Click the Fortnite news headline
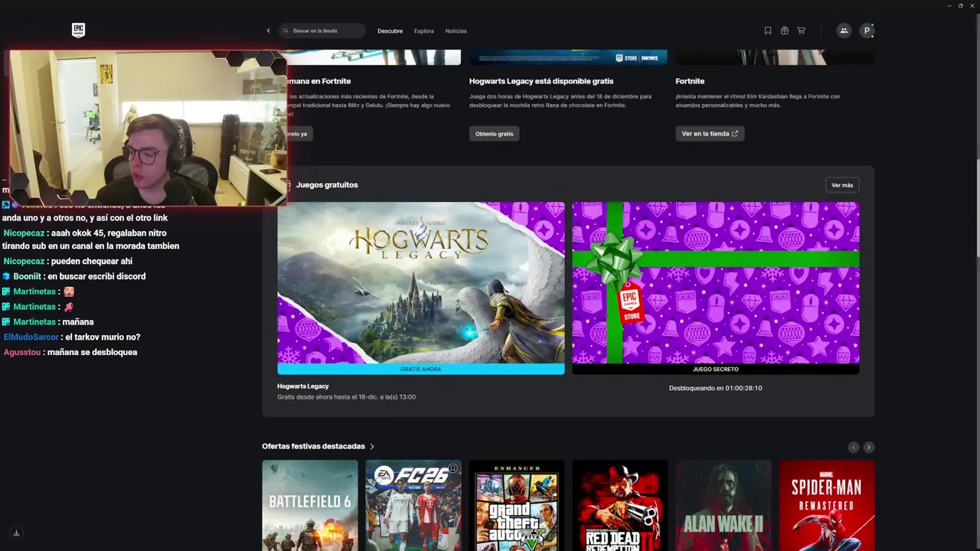This screenshot has height=551, width=980. pos(690,81)
